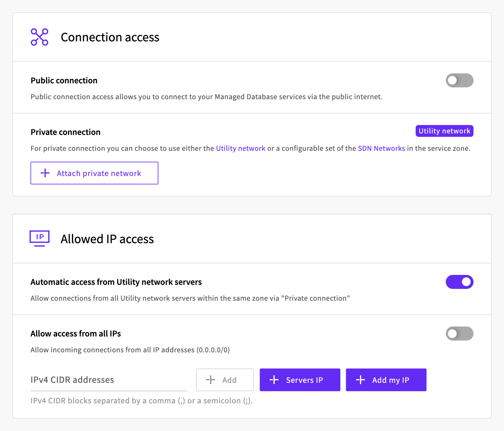The height and width of the screenshot is (431, 504).
Task: Click the Allowed IP access heading
Action: click(x=107, y=239)
